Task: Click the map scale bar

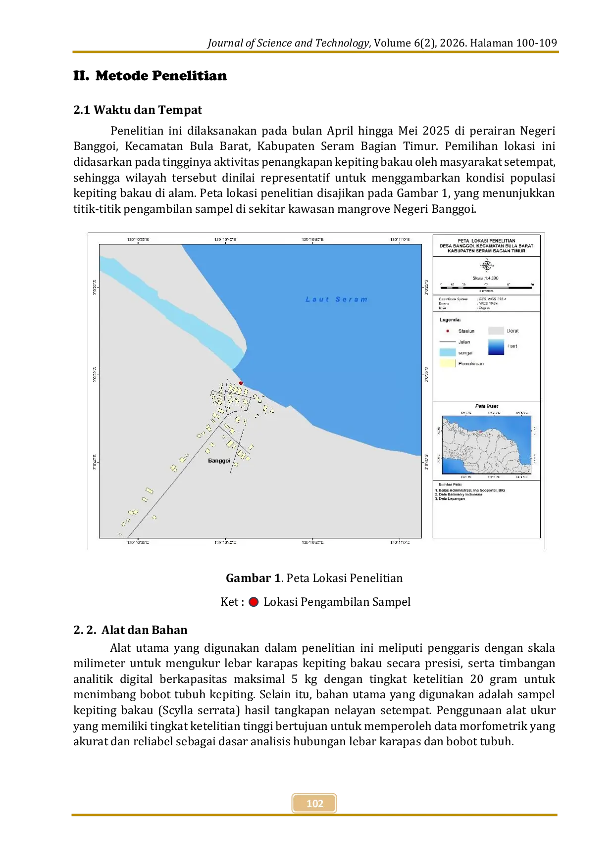Action: point(486,287)
